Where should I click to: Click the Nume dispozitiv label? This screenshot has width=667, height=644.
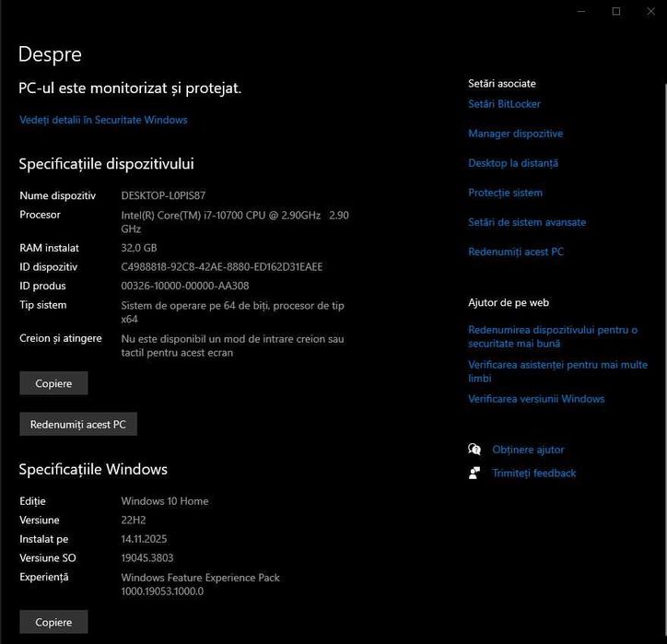coord(57,195)
